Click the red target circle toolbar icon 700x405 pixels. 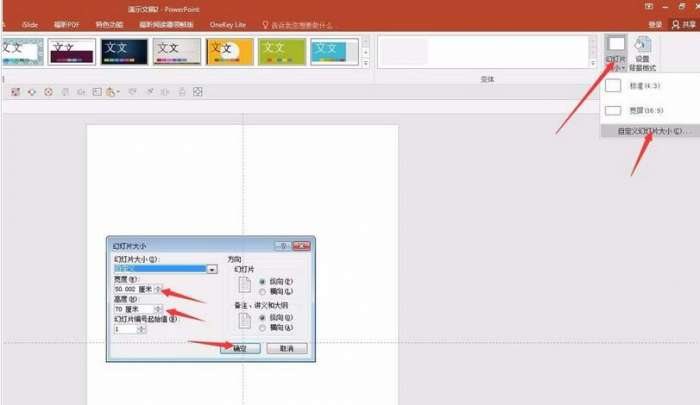[48, 92]
